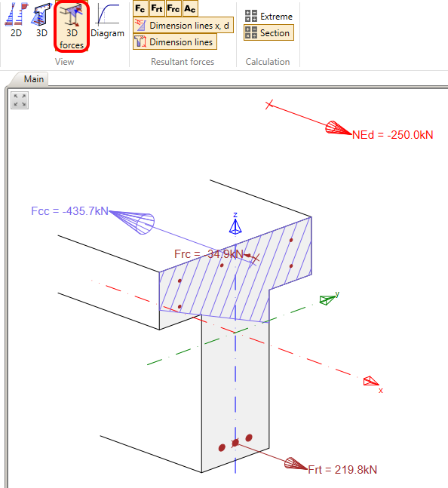
Task: Toggle the Fc resultant force
Action: tap(140, 8)
